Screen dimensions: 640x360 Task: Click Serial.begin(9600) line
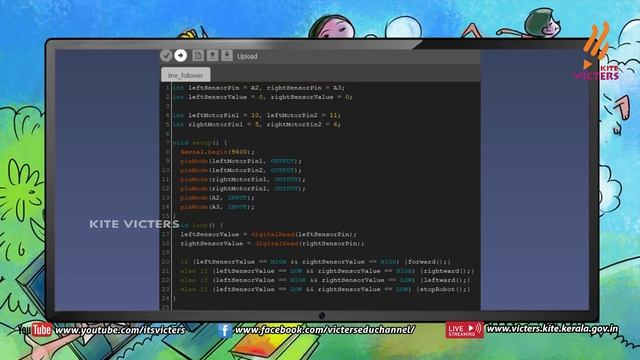coord(217,152)
